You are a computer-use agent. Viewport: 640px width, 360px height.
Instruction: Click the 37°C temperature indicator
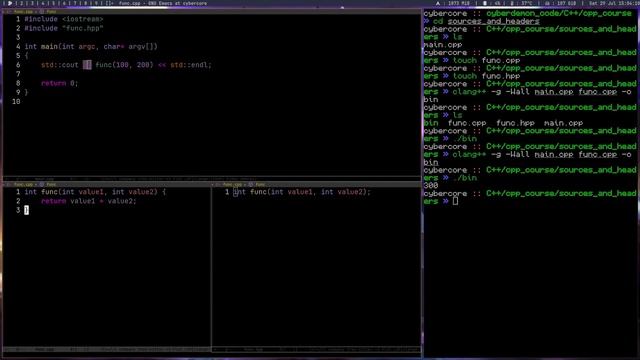[x=527, y=3]
